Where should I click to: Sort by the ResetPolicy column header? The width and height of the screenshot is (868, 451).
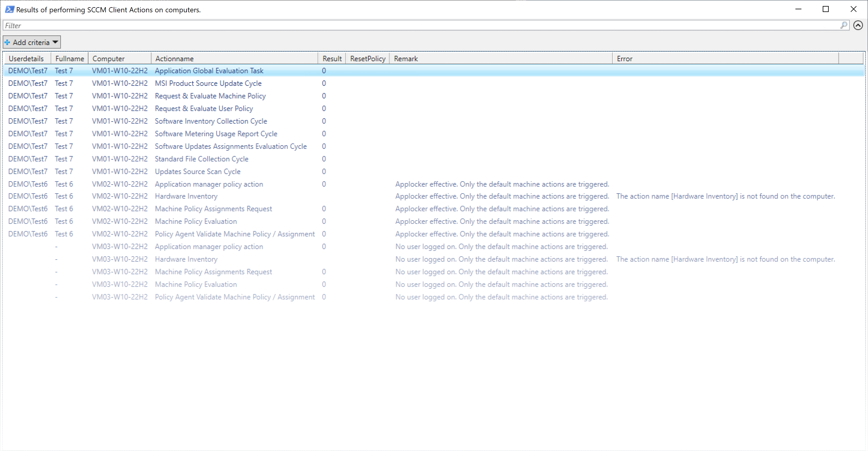click(x=368, y=59)
